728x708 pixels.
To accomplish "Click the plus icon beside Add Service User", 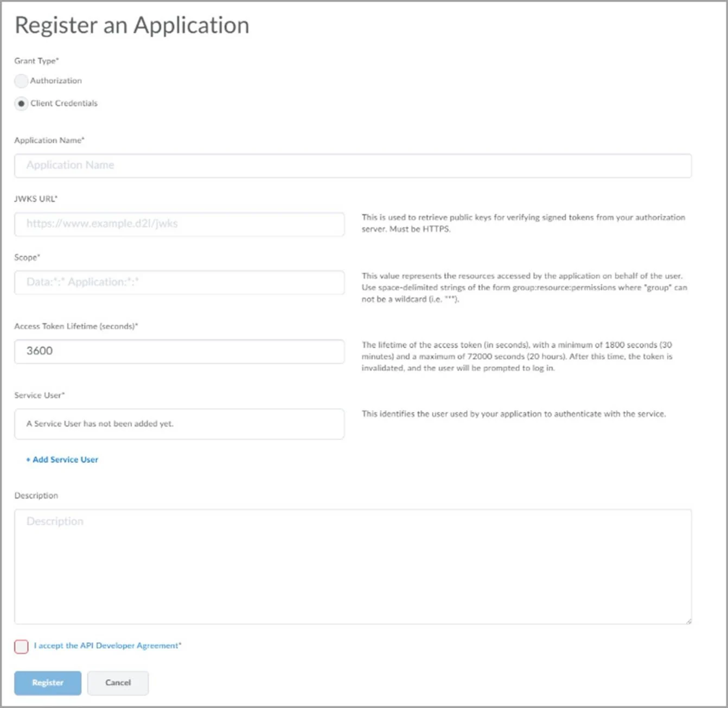I will (28, 460).
